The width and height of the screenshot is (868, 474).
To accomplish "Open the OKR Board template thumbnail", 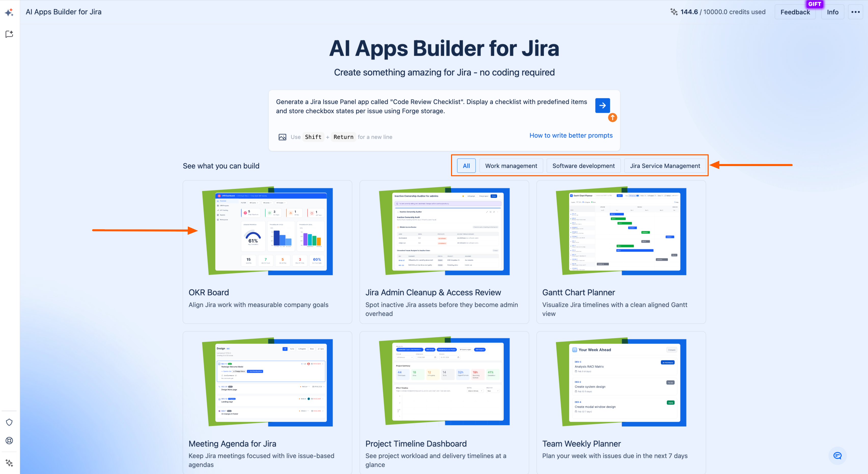I will click(x=267, y=231).
